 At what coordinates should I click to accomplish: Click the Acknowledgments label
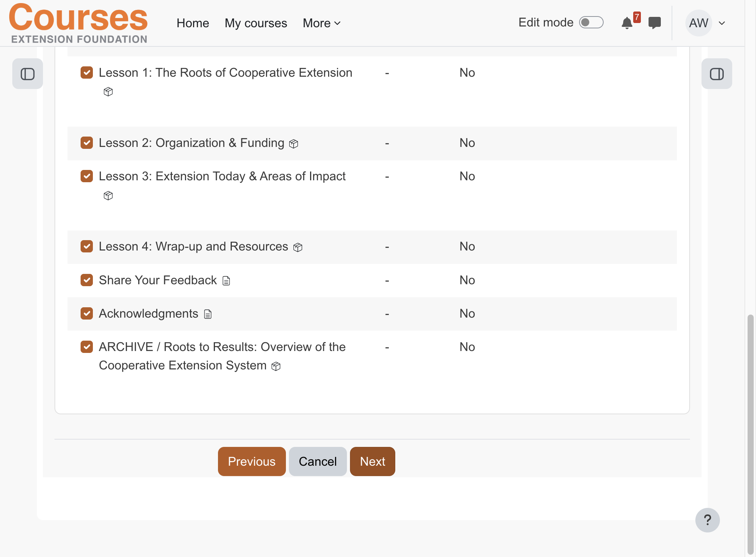coord(149,313)
